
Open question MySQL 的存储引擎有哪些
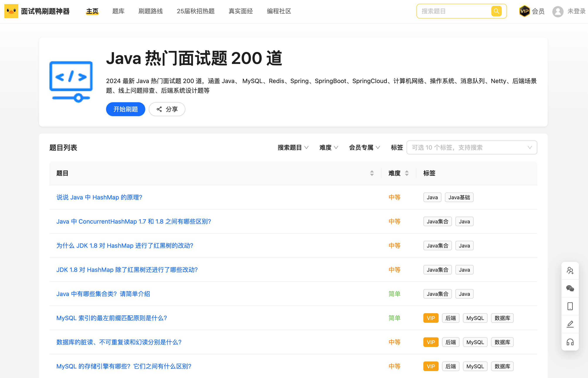(124, 366)
